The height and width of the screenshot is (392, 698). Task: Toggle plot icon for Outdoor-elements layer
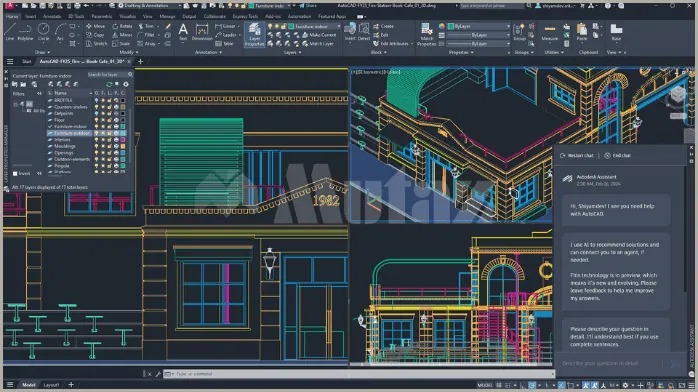(116, 159)
